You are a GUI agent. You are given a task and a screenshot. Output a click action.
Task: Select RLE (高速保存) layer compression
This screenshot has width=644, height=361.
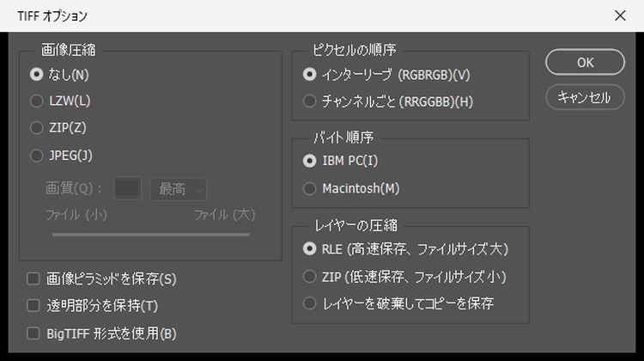point(310,248)
